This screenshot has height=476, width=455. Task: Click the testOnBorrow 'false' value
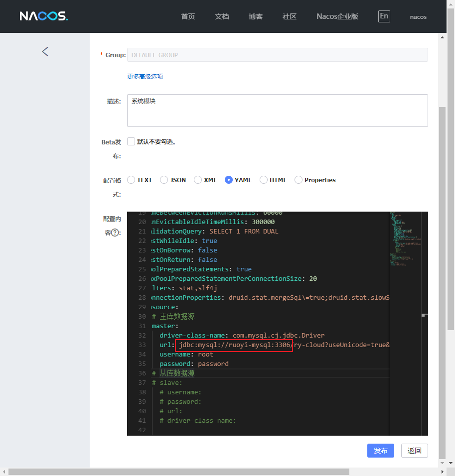coord(208,250)
